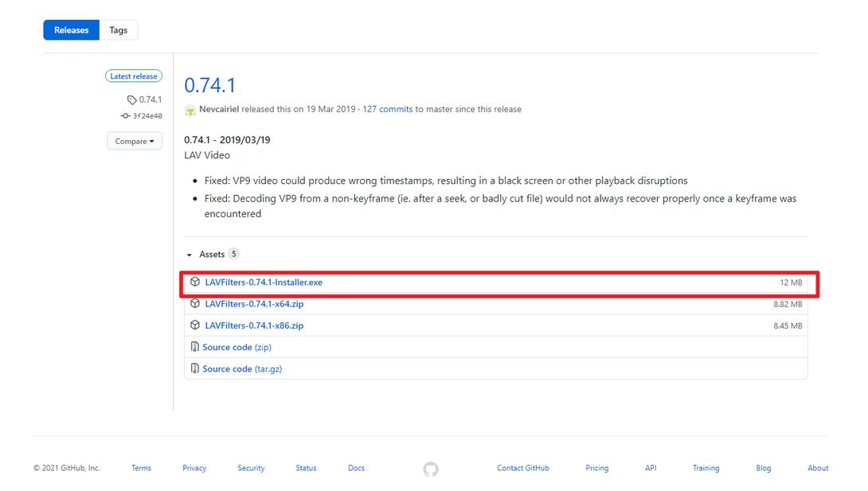Download LAVFilters-0.74.1-x64.zip
868x491 pixels.
(254, 304)
